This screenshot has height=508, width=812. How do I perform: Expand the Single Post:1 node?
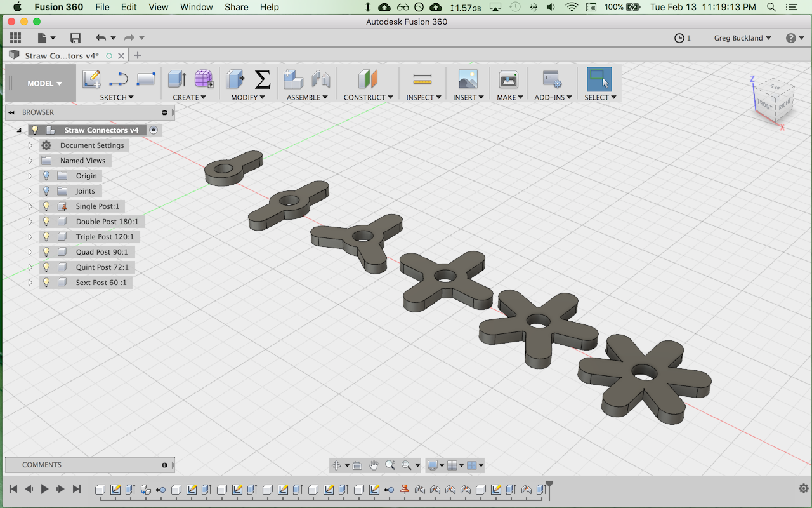(x=30, y=206)
